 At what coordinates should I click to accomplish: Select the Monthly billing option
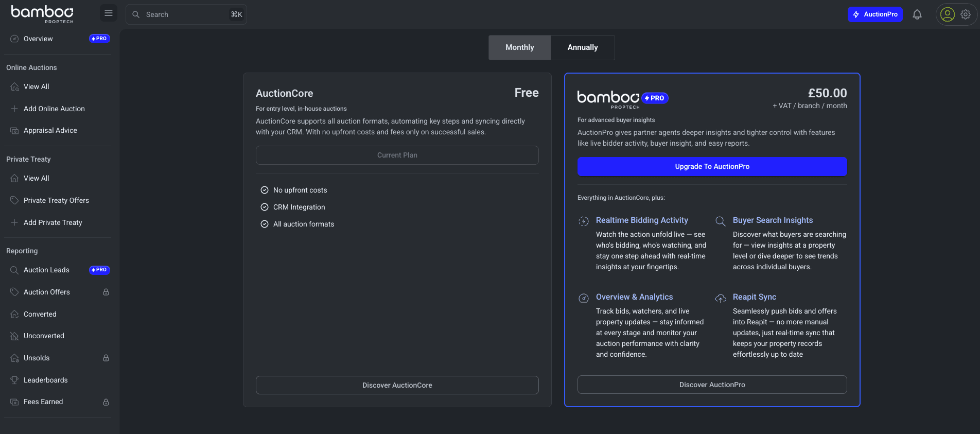[x=519, y=47]
